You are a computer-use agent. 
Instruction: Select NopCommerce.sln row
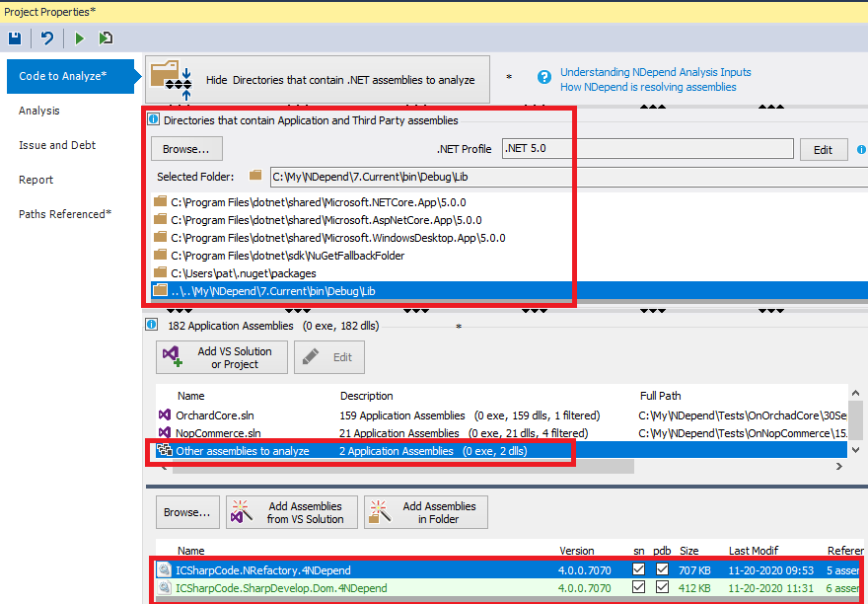point(501,433)
